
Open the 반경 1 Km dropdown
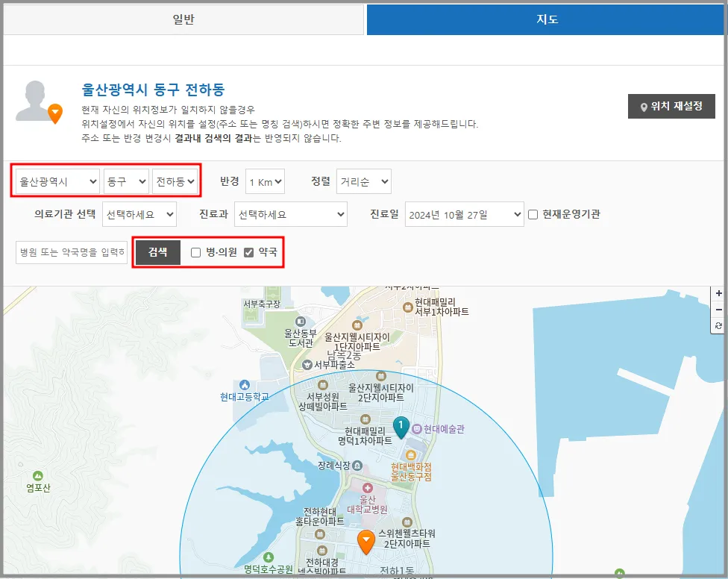[265, 181]
